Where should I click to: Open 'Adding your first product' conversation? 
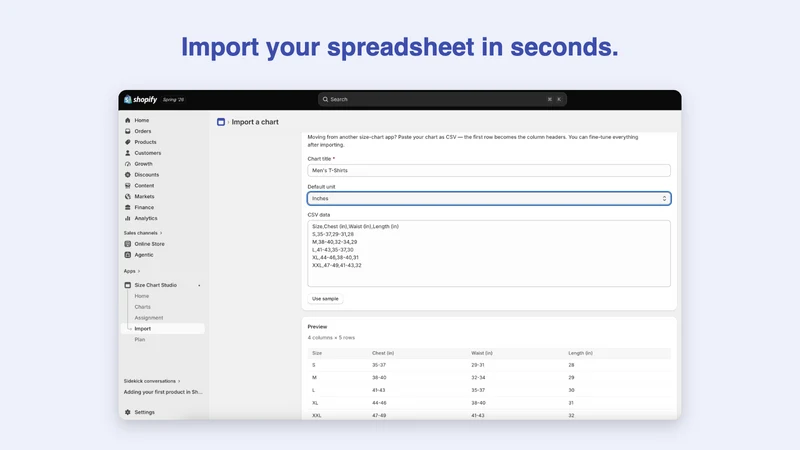click(x=163, y=392)
